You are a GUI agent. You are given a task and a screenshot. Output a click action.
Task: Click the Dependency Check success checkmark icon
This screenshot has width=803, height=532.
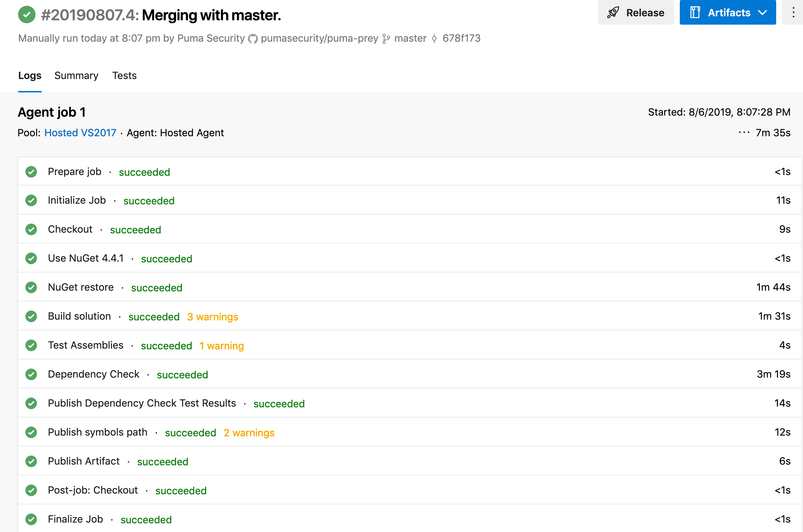click(31, 374)
